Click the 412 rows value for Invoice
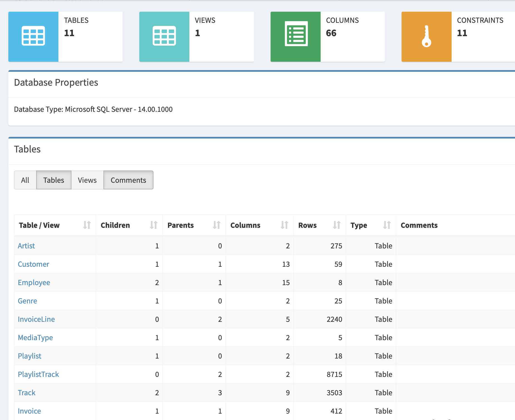515x420 pixels. (x=336, y=411)
